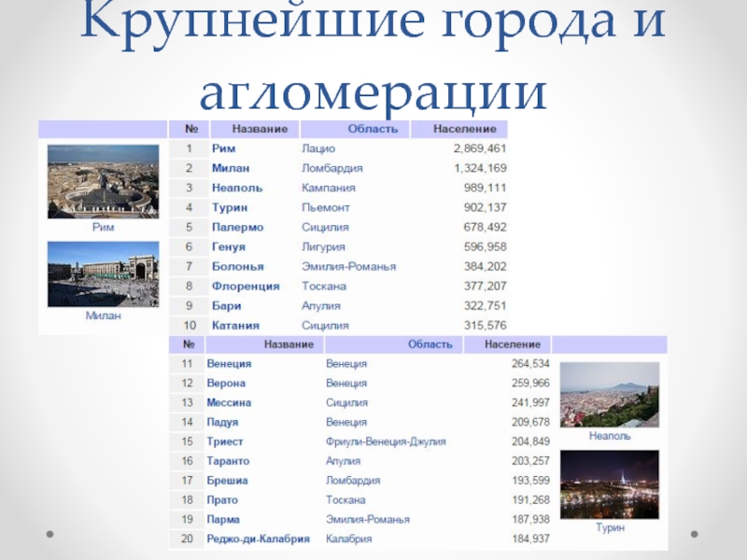Click the Rome (Рим) photo thumbnail

point(103,181)
